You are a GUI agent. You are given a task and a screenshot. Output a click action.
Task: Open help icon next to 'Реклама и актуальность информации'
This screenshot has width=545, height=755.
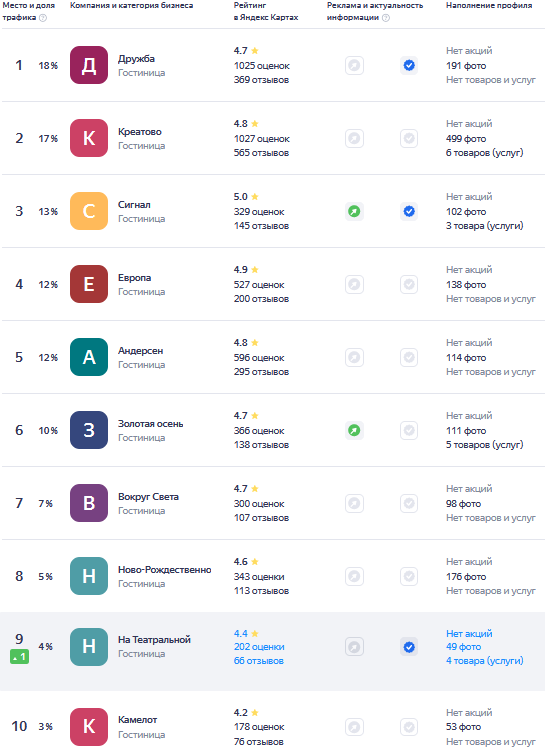click(386, 18)
